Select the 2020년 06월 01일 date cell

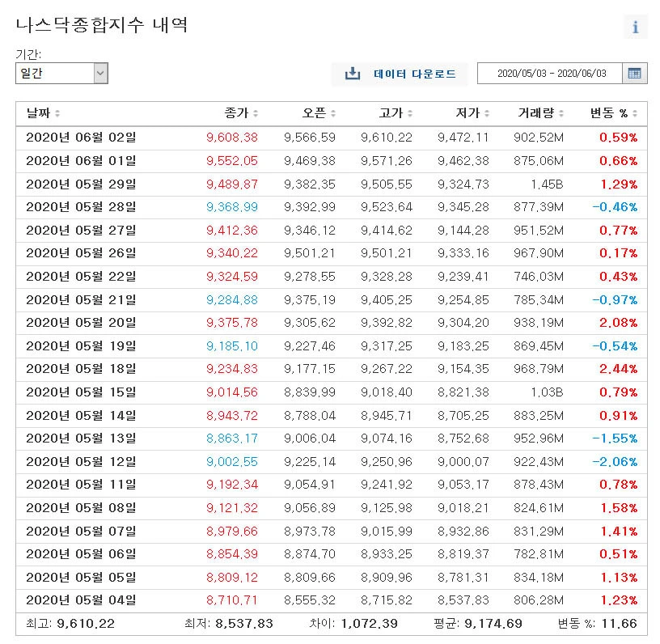(x=81, y=161)
